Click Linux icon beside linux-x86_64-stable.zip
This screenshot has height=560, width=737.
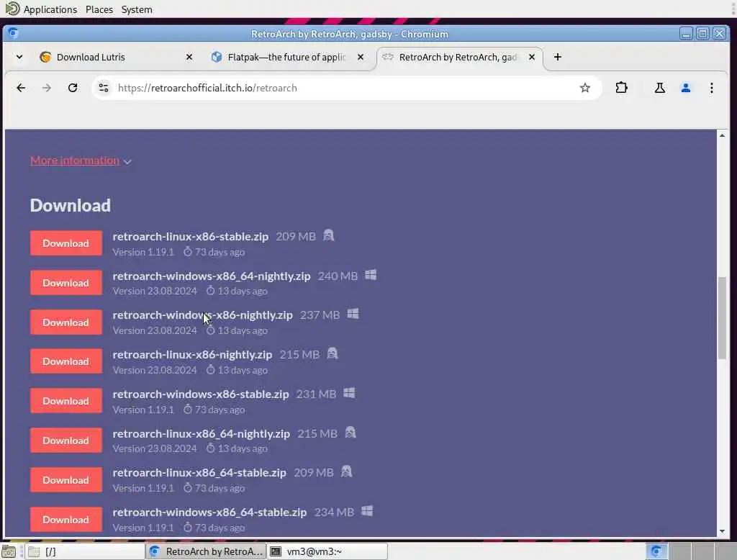coord(346,471)
